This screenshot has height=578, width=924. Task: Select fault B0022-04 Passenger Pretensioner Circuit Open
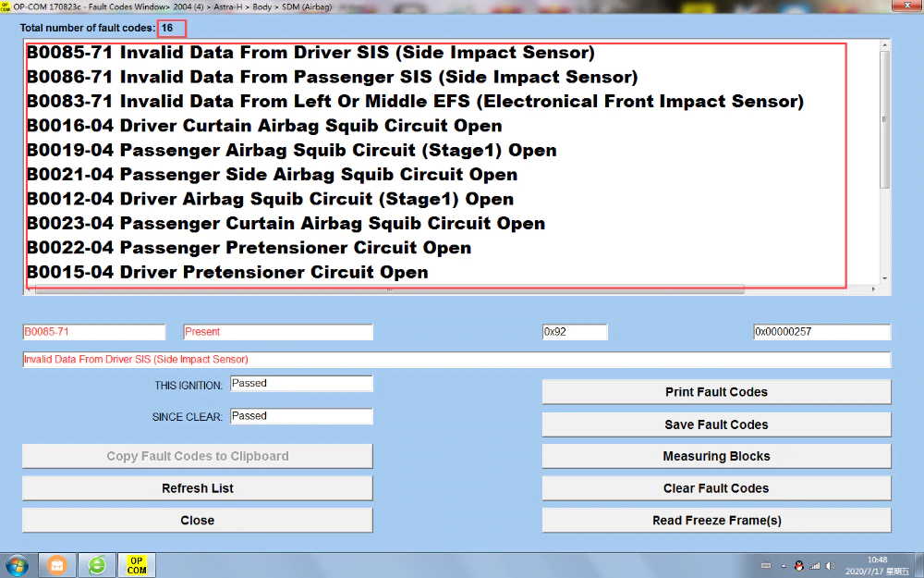(249, 248)
